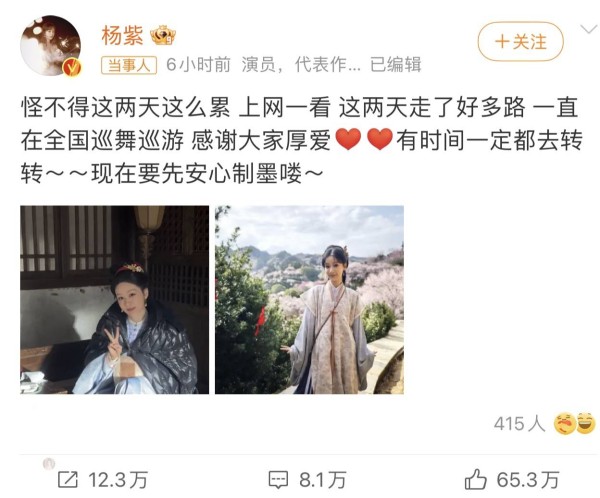Open the repost share icon
This screenshot has height=498, width=600.
pyautogui.click(x=68, y=479)
